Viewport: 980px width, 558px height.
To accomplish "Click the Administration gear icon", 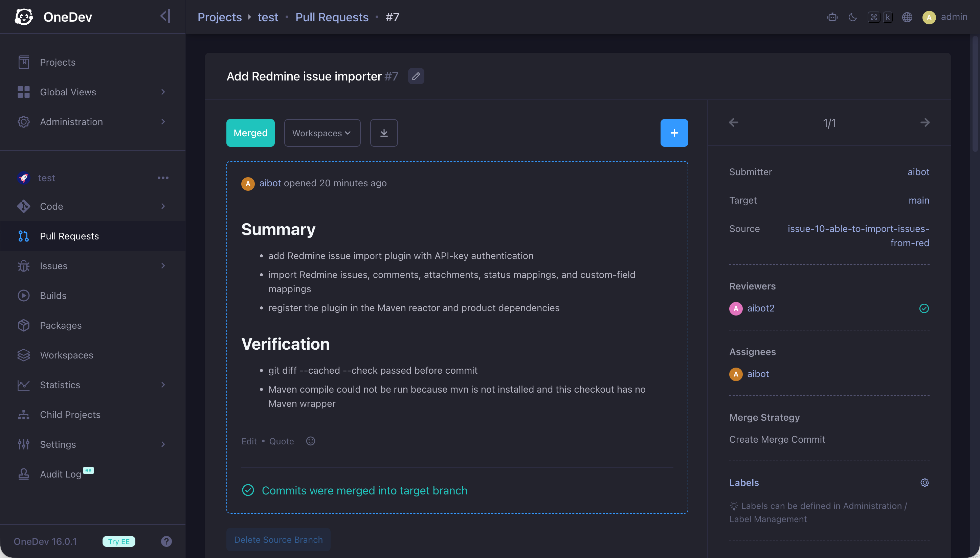I will [x=23, y=121].
